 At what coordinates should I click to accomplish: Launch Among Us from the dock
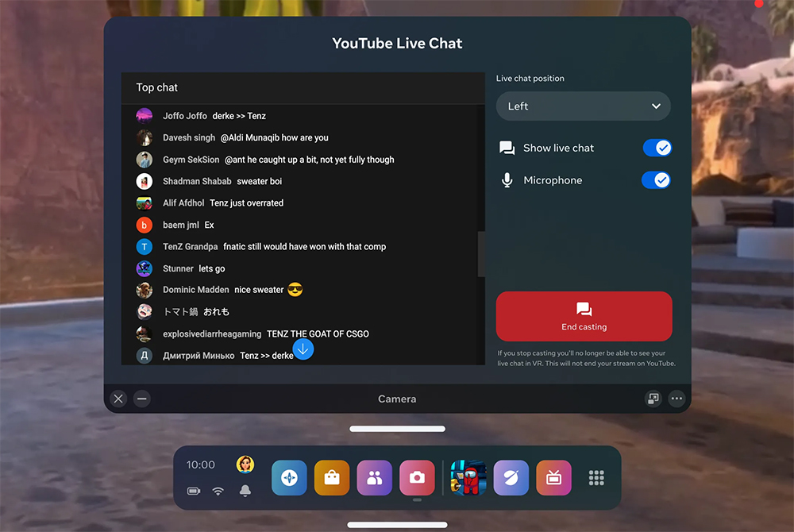(x=468, y=477)
